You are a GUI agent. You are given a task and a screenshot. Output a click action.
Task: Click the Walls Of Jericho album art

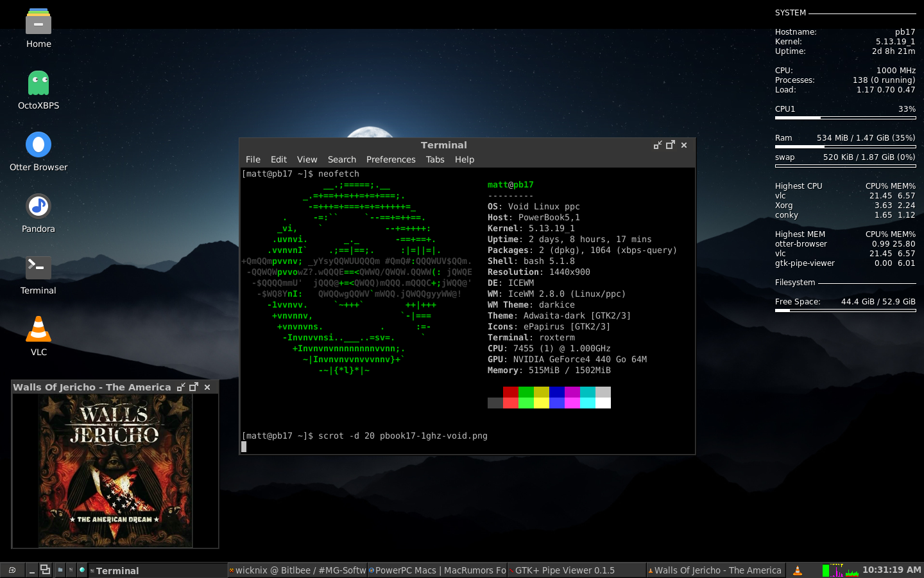(116, 470)
